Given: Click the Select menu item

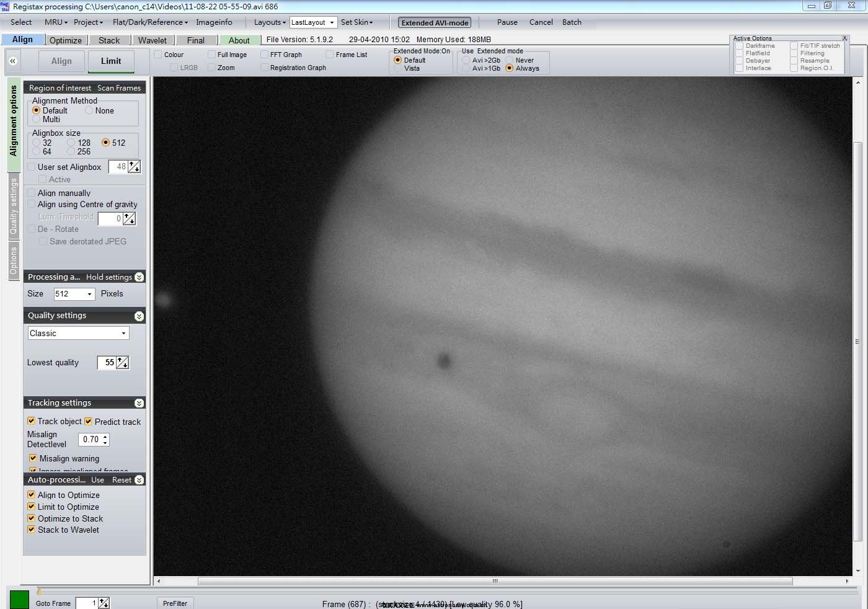Looking at the screenshot, I should click(x=21, y=22).
